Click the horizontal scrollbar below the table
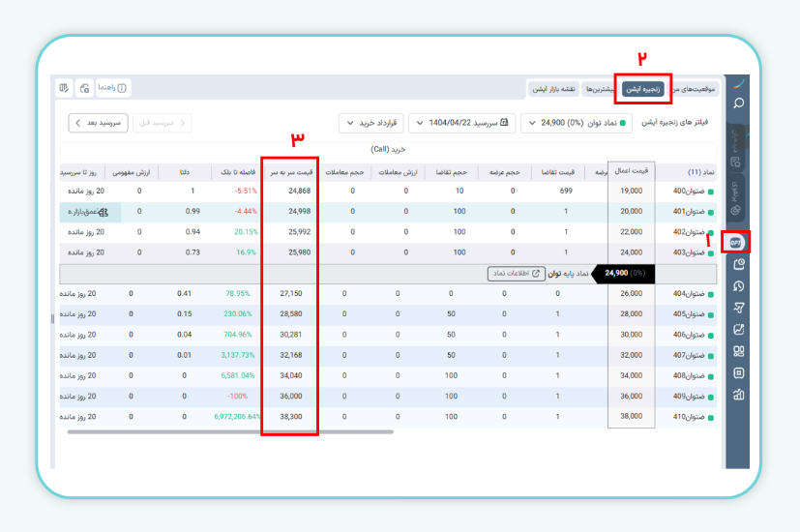The width and height of the screenshot is (800, 532). [230, 432]
